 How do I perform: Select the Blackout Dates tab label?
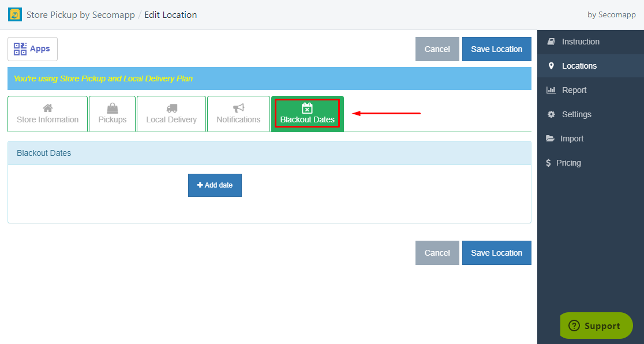click(307, 120)
